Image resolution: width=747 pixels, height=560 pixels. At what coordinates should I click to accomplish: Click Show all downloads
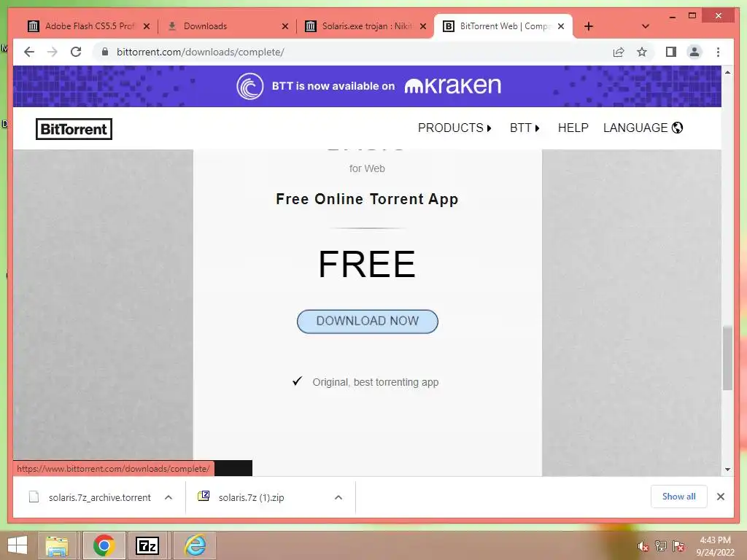679,497
